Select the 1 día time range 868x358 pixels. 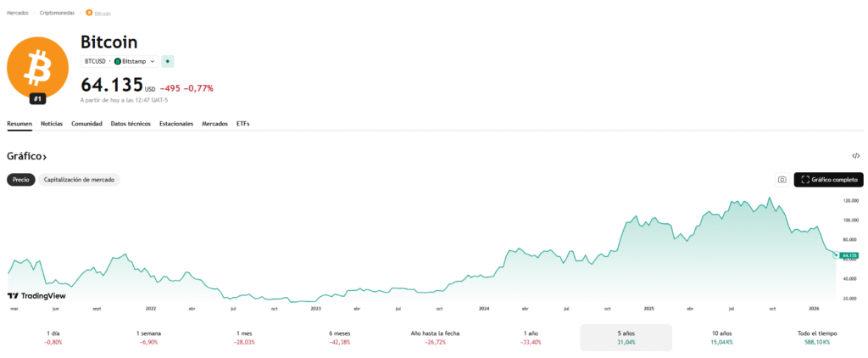(x=53, y=338)
